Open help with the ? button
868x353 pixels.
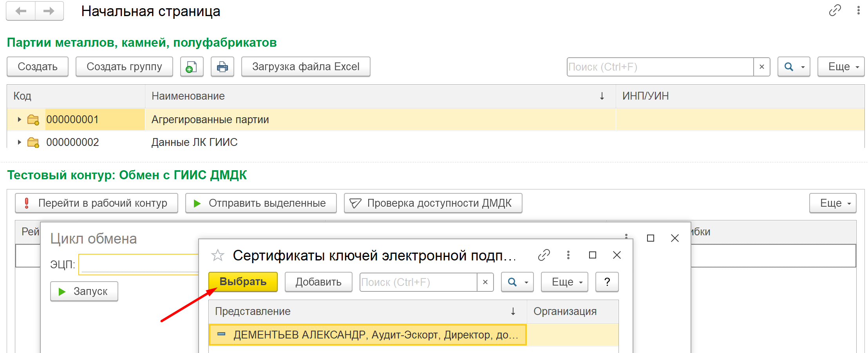(x=607, y=282)
